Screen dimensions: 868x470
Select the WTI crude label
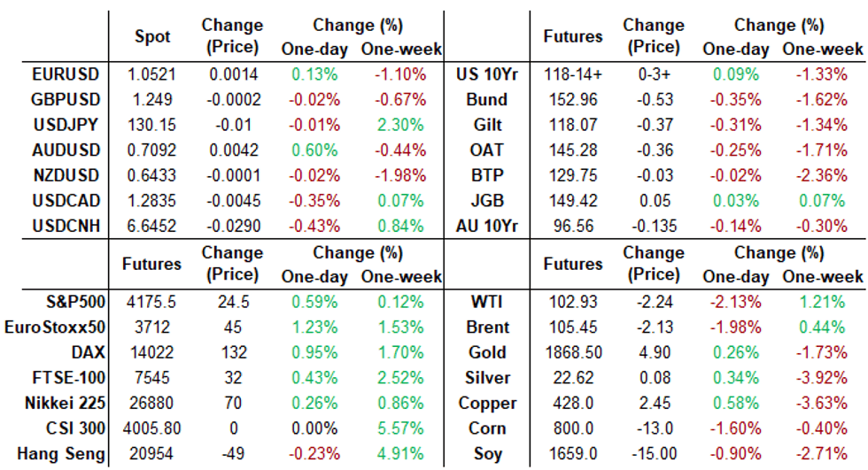pyautogui.click(x=488, y=302)
